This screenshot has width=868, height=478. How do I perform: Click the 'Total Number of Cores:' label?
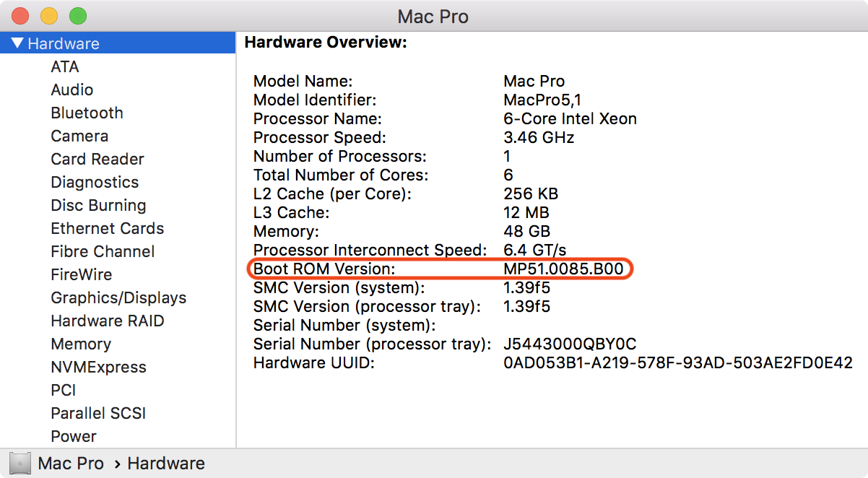tap(341, 175)
